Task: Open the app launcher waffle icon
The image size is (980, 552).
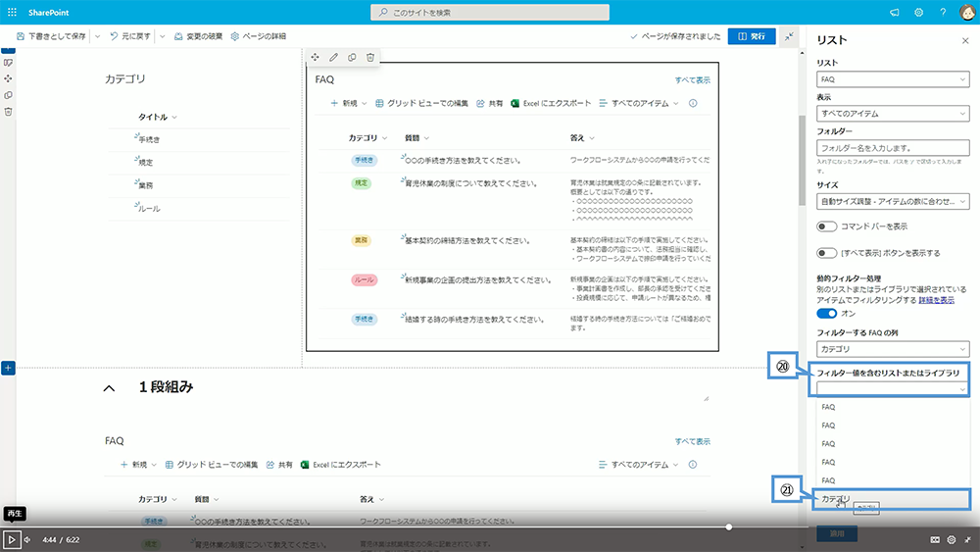Action: pos(12,12)
